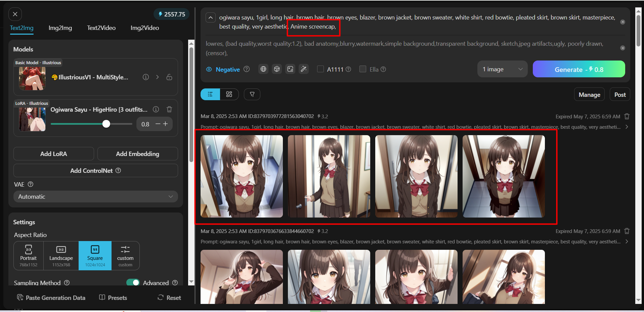644x312 pixels.
Task: Delete first generation task with trash icon
Action: (x=627, y=116)
